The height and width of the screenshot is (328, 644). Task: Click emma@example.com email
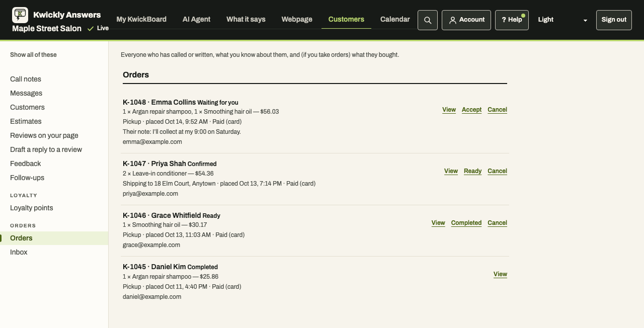[152, 142]
